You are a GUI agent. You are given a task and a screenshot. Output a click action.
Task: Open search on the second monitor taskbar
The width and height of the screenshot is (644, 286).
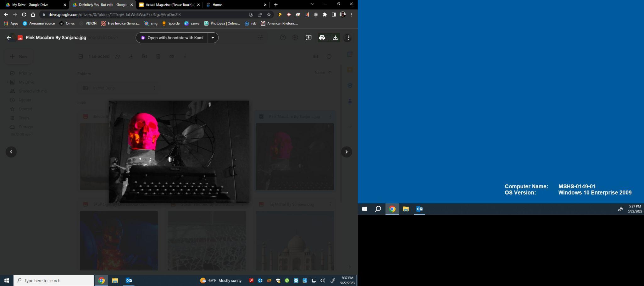[378, 209]
